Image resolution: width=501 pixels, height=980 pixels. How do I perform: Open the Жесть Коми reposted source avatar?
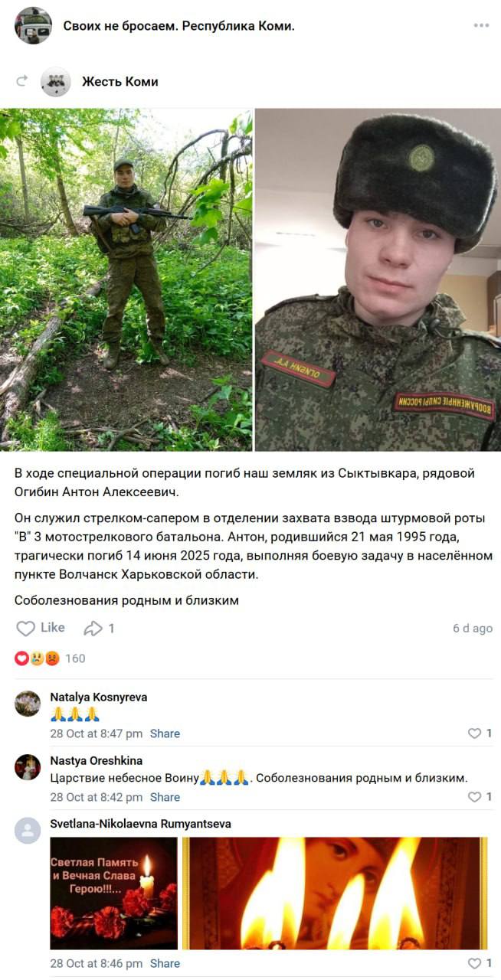[56, 82]
